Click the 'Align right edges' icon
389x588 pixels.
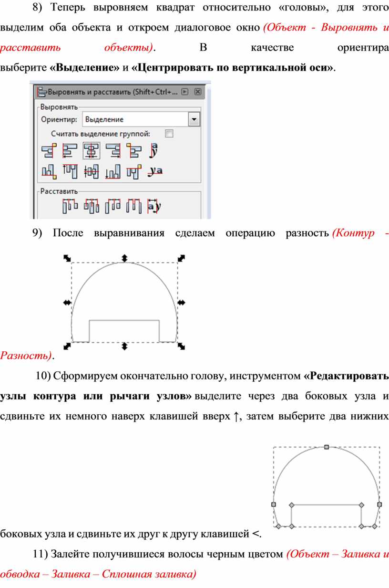[113, 151]
